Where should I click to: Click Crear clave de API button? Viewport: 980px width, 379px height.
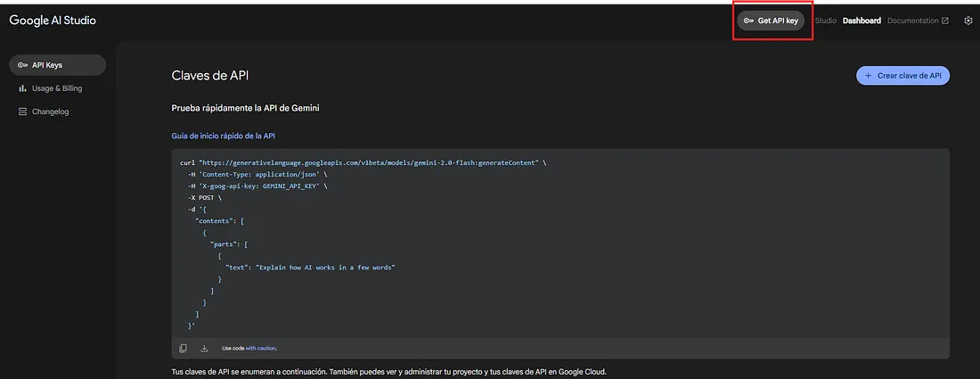[902, 76]
